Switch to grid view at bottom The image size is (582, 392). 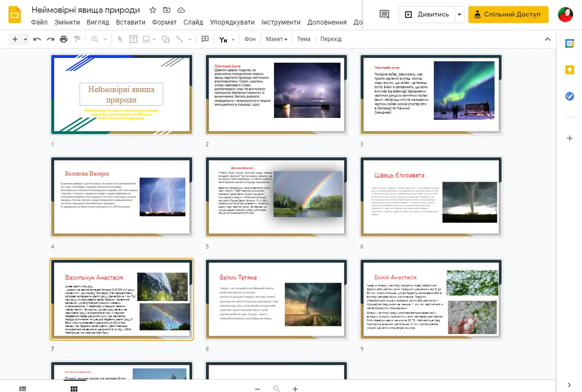point(74,389)
